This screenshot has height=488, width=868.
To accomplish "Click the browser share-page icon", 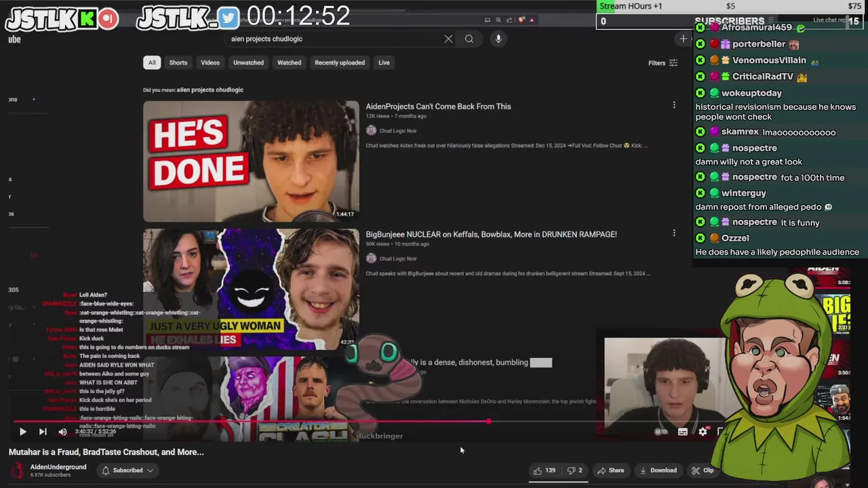I will (509, 20).
